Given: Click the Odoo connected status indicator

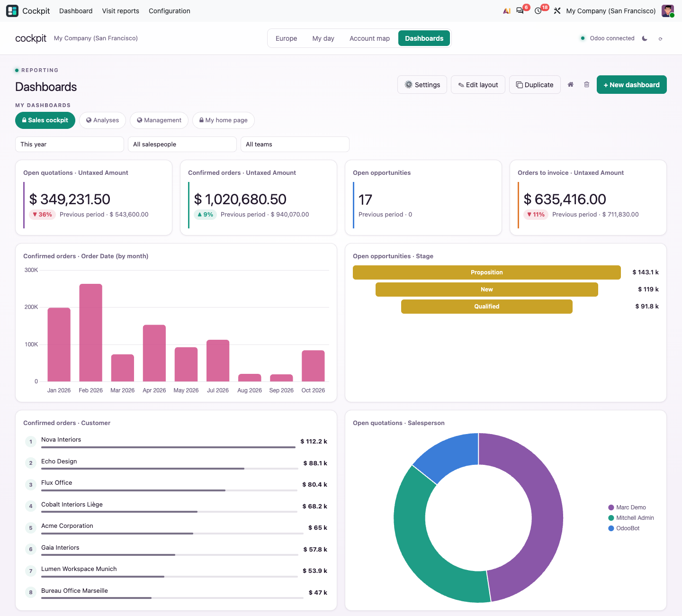Looking at the screenshot, I should coord(607,38).
